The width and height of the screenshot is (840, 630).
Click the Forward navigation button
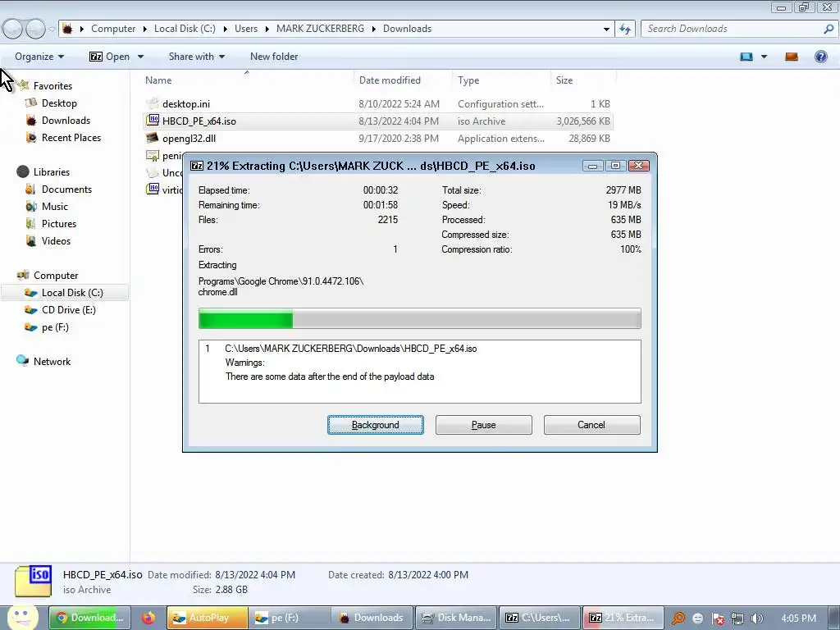point(35,29)
